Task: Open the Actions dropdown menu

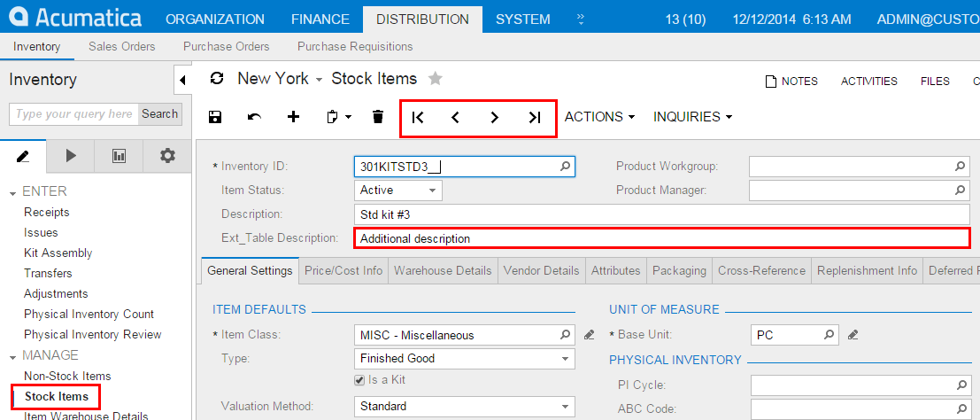Action: pos(600,117)
